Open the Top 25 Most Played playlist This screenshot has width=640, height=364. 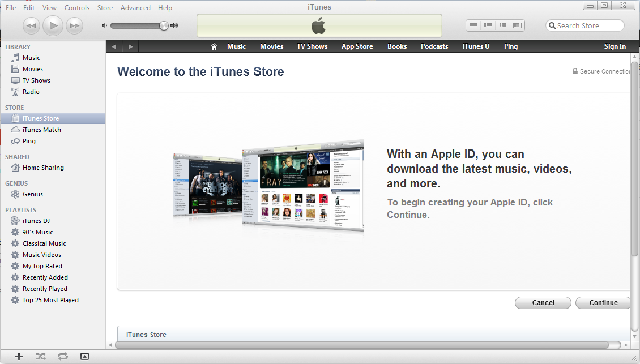[x=53, y=301]
